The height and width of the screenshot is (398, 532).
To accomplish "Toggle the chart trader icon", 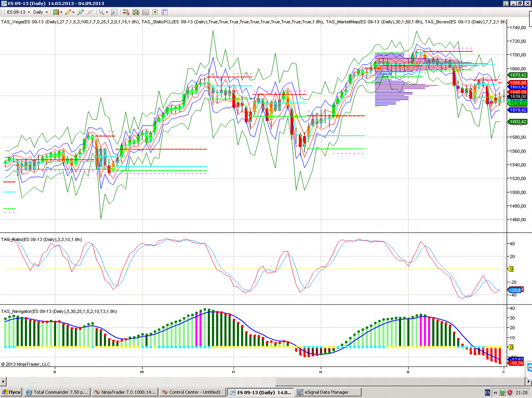I will point(126,12).
